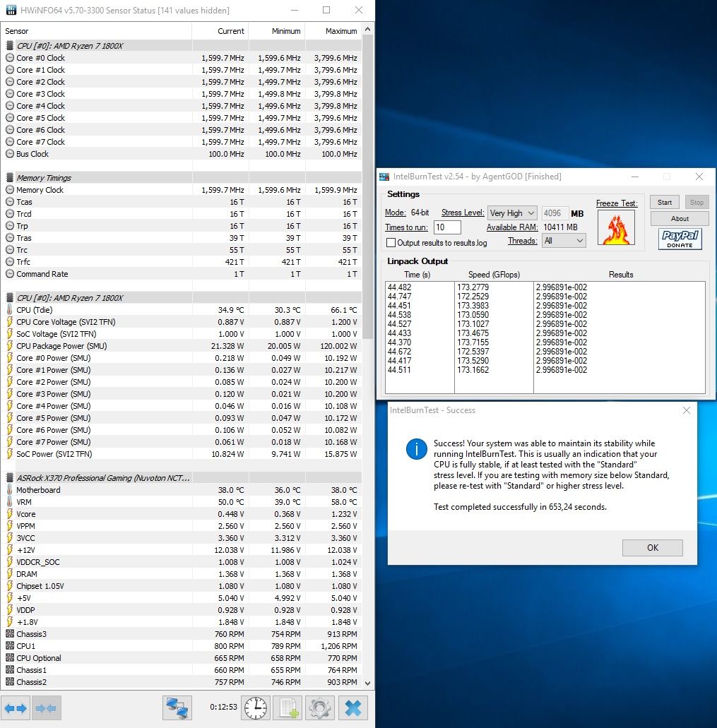Select the SoC Voltage (SVI2 TFN) row

point(182,334)
